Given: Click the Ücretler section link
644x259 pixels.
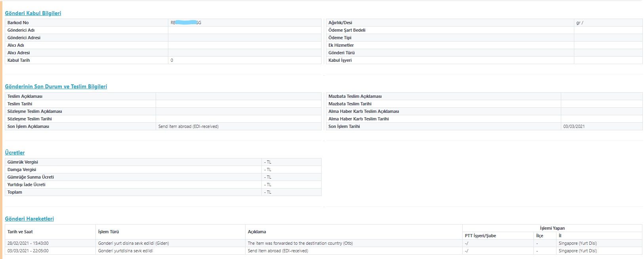Looking at the screenshot, I should coord(15,152).
